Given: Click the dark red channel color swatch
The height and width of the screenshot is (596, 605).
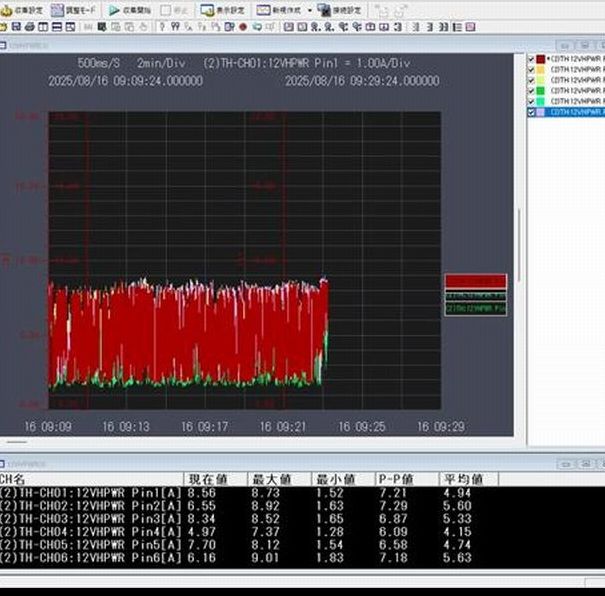Looking at the screenshot, I should pos(541,59).
